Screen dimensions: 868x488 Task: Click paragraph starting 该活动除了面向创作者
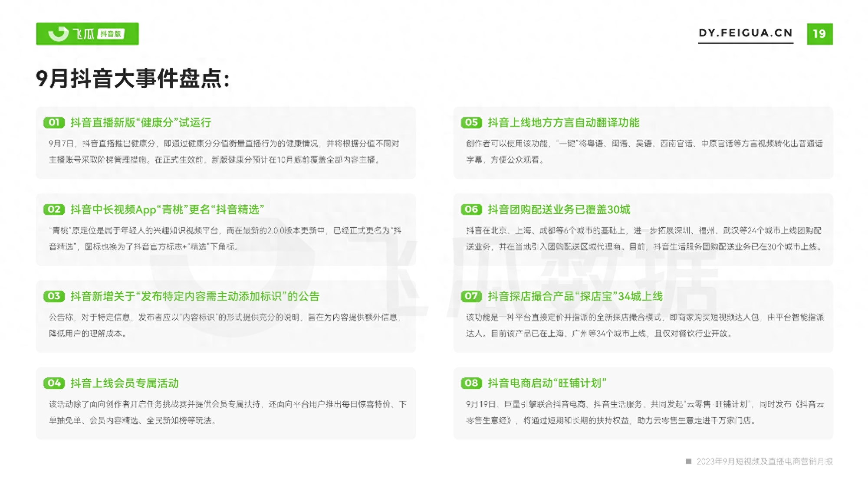[x=228, y=413]
